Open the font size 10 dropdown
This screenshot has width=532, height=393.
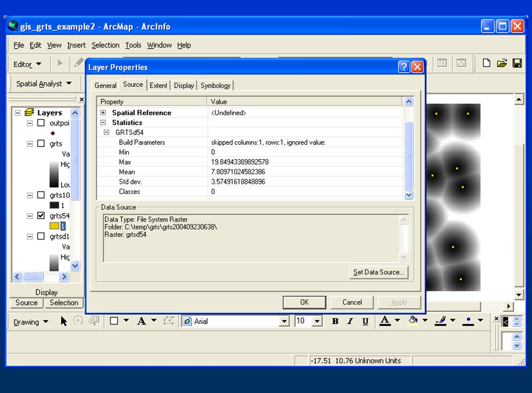[x=317, y=321]
